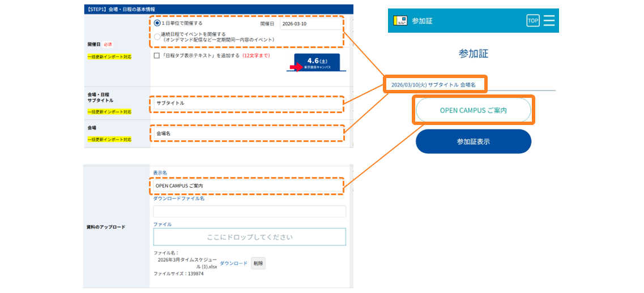Click the サブタイトル input field
The width and height of the screenshot is (644, 293).
(247, 103)
